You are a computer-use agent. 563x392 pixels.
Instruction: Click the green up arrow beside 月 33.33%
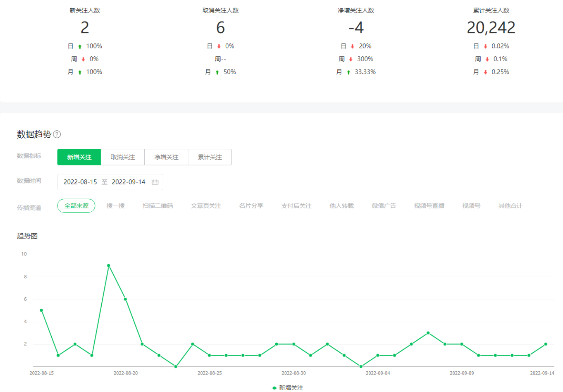coord(348,72)
